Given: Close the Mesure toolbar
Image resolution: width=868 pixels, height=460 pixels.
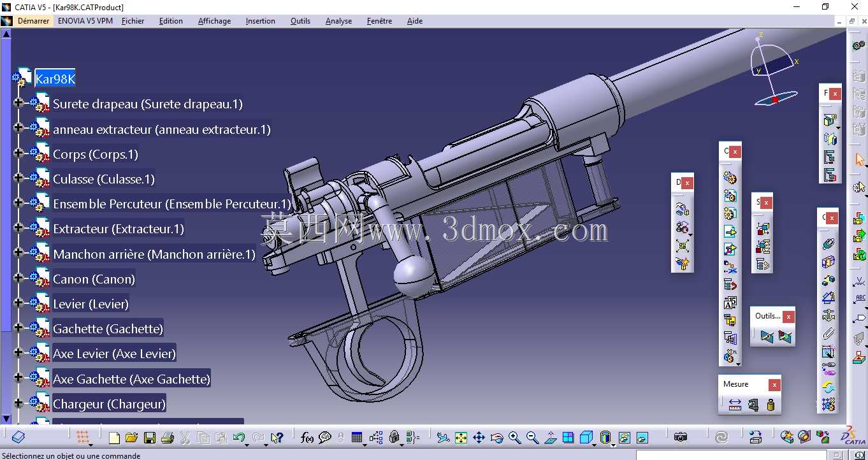Looking at the screenshot, I should [774, 385].
